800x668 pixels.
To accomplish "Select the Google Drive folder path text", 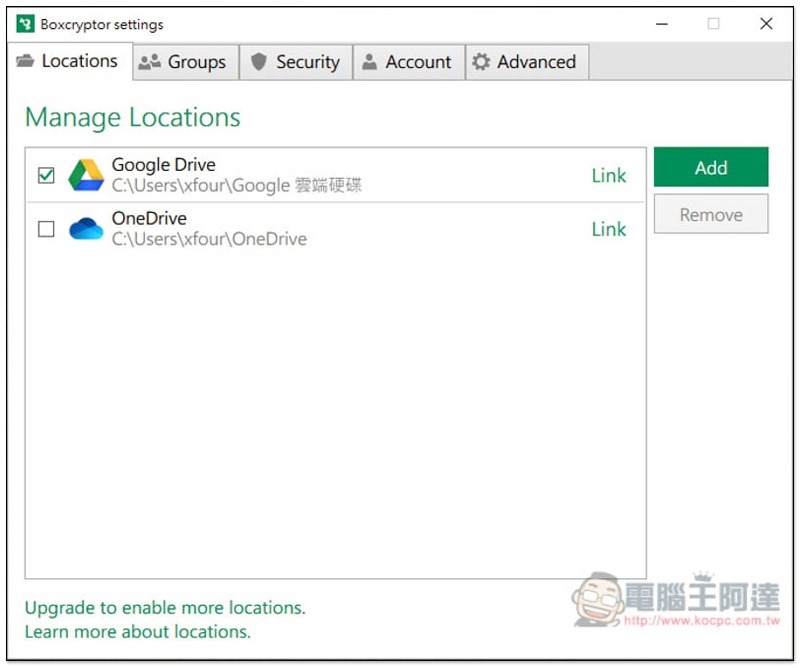I will point(236,185).
